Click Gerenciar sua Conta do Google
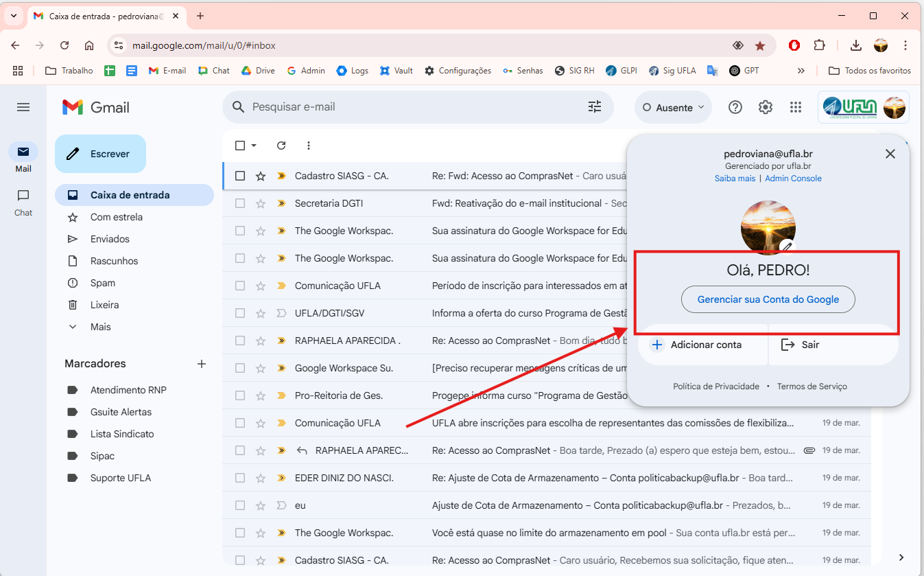The height and width of the screenshot is (576, 924). (x=768, y=299)
